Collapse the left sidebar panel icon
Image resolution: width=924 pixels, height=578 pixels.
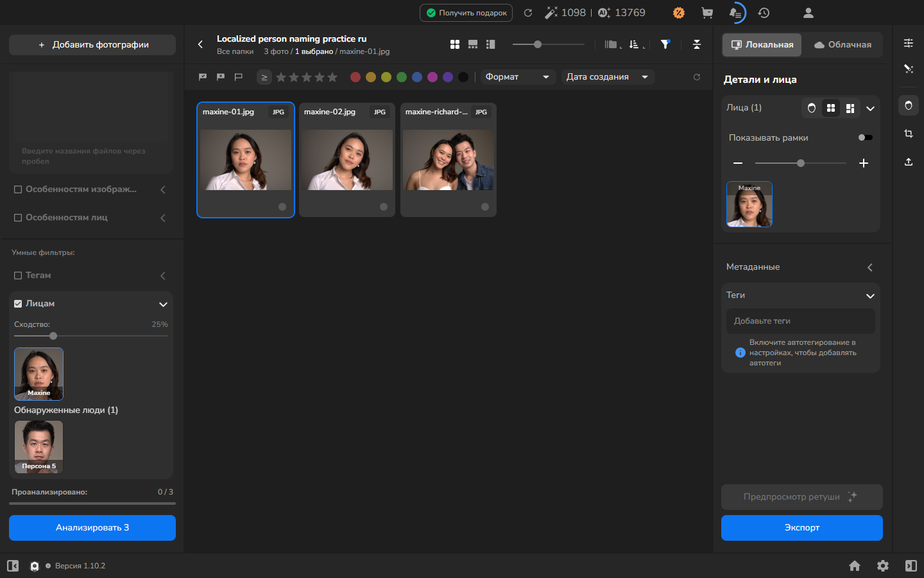coord(13,566)
